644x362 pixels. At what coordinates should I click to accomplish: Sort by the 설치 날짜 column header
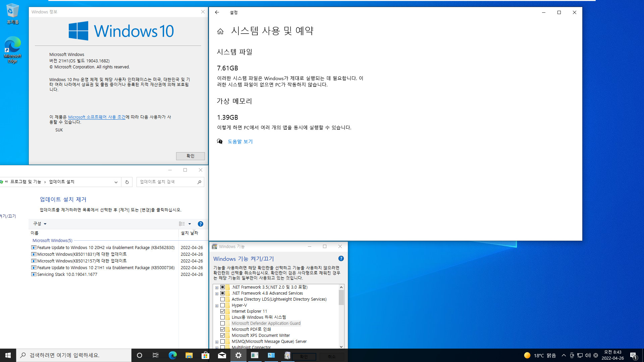pyautogui.click(x=193, y=233)
